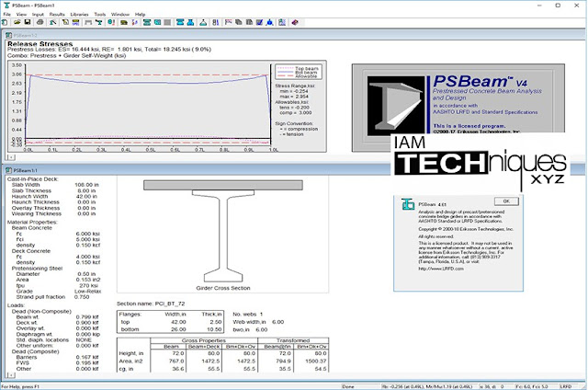The width and height of the screenshot is (588, 390).
Task: Open the Window menu
Action: coord(120,15)
